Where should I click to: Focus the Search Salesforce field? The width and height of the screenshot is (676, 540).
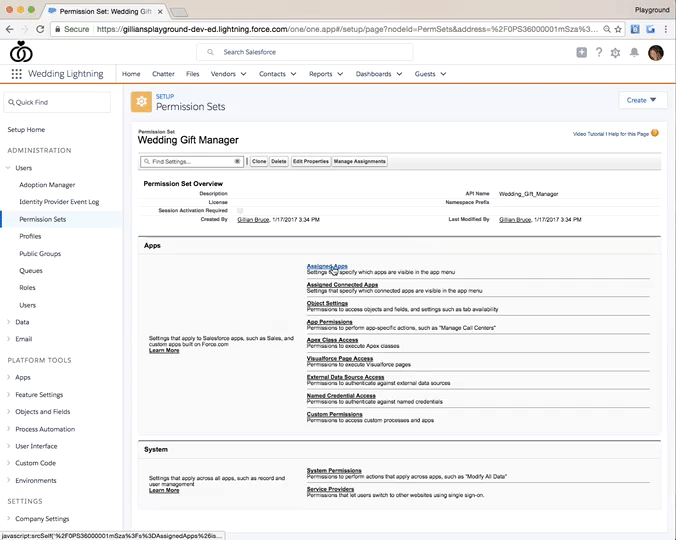304,52
